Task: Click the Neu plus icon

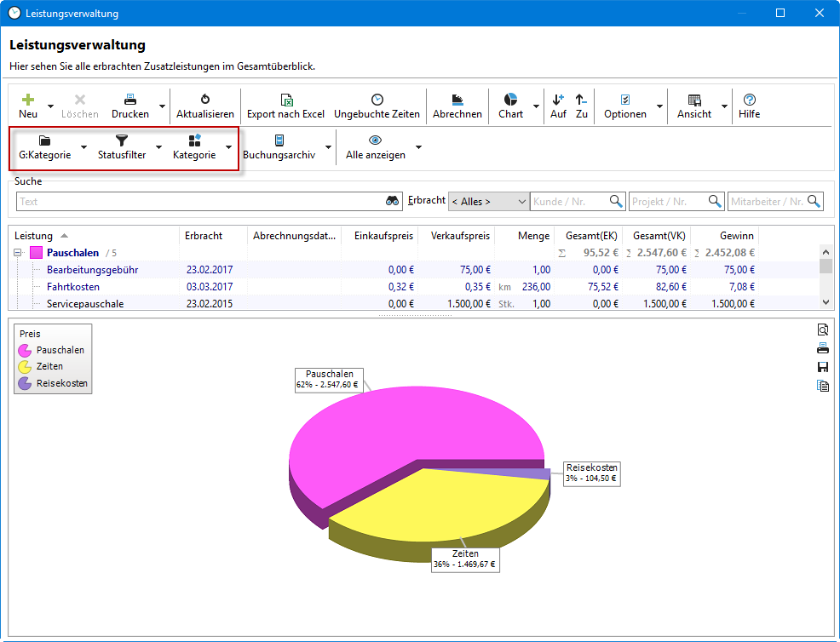Action: (28, 100)
